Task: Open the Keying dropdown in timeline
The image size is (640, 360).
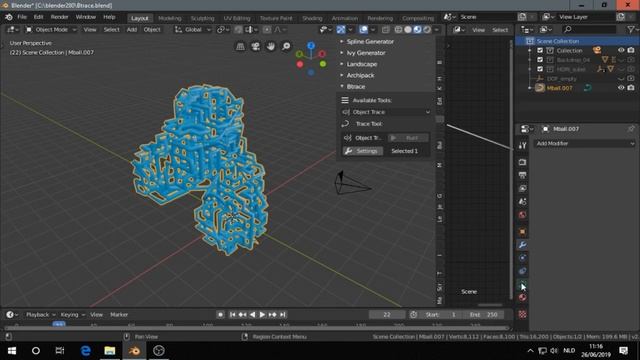Action: tap(73, 315)
